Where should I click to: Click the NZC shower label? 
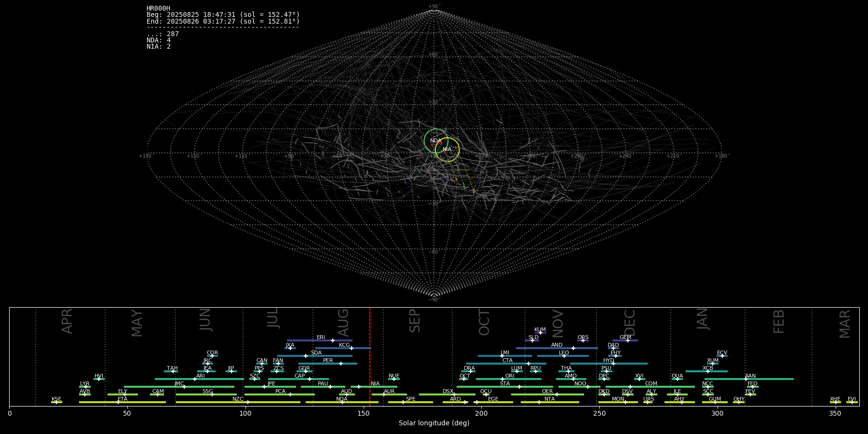238,399
